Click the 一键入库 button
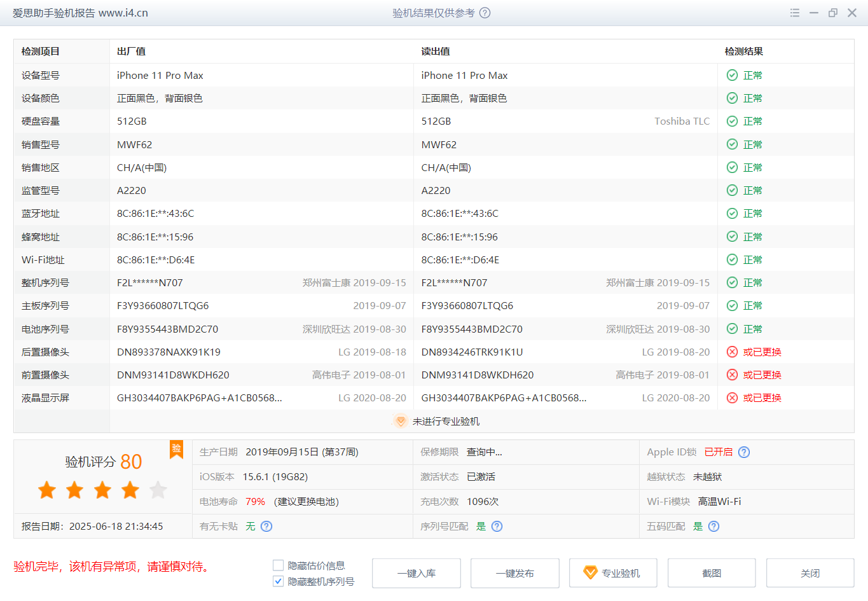This screenshot has width=868, height=601. [x=417, y=573]
